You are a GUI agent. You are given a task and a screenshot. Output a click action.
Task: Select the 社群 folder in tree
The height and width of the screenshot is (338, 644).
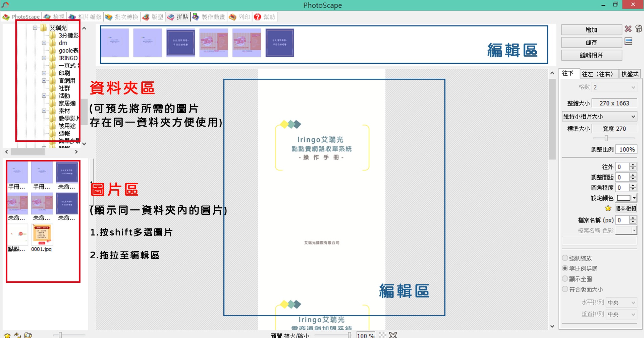tap(64, 88)
